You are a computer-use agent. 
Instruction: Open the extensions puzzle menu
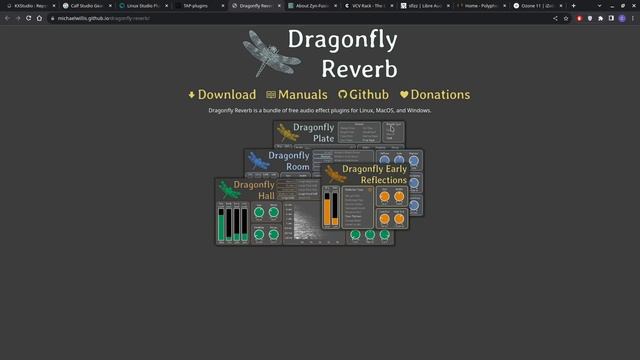(x=600, y=18)
